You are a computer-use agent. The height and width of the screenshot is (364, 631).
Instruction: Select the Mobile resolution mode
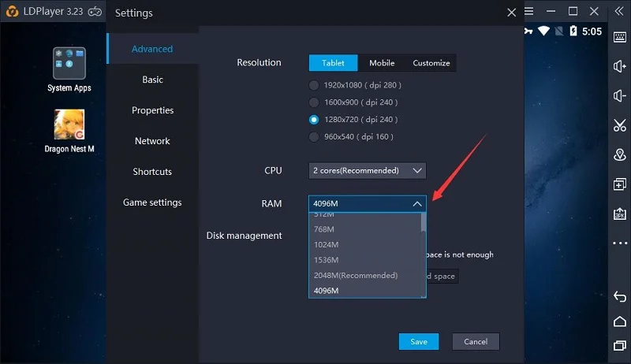click(382, 63)
